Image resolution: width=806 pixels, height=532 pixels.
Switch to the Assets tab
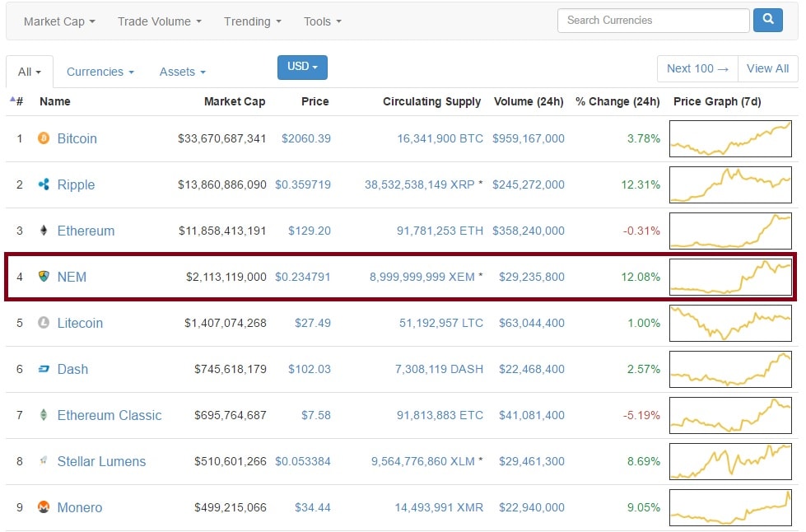click(182, 72)
